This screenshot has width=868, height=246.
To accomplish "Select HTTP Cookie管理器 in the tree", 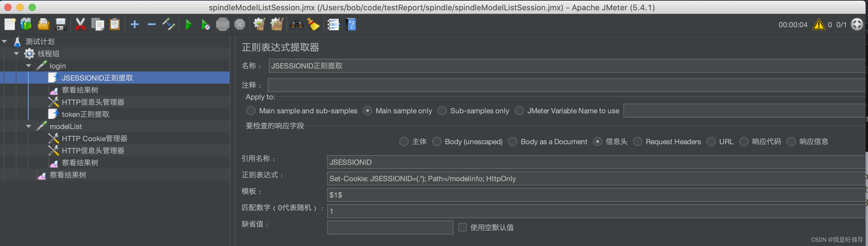I will (94, 139).
